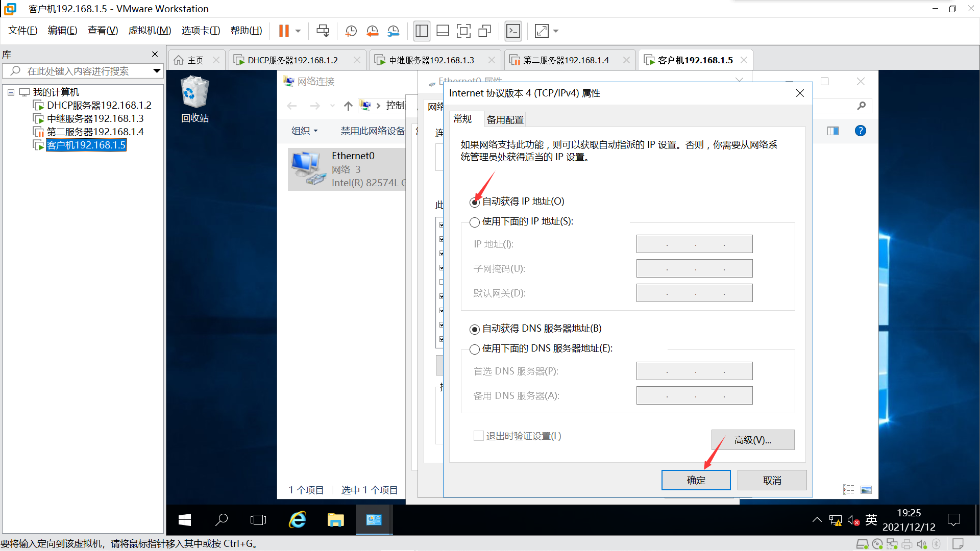Collapse the 我的计算机 tree node
The height and width of the screenshot is (551, 980).
pyautogui.click(x=11, y=92)
